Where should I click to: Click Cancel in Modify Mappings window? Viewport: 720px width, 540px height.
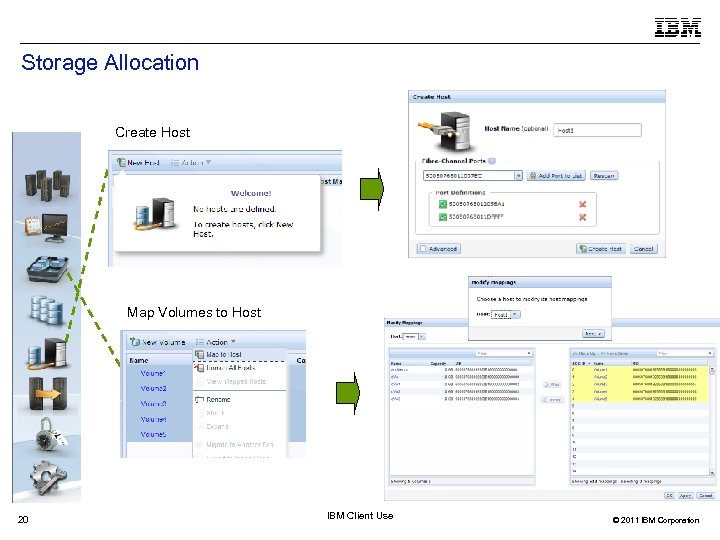[x=706, y=495]
